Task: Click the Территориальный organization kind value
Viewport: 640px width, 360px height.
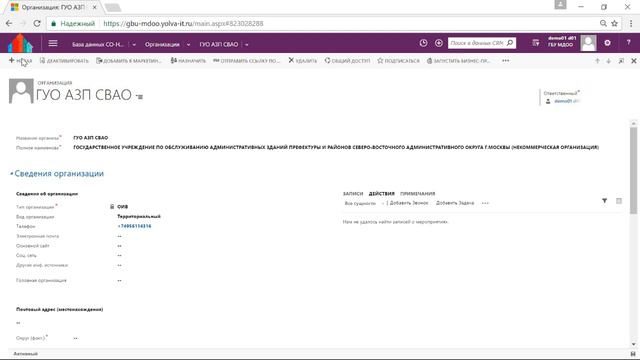Action: point(139,216)
